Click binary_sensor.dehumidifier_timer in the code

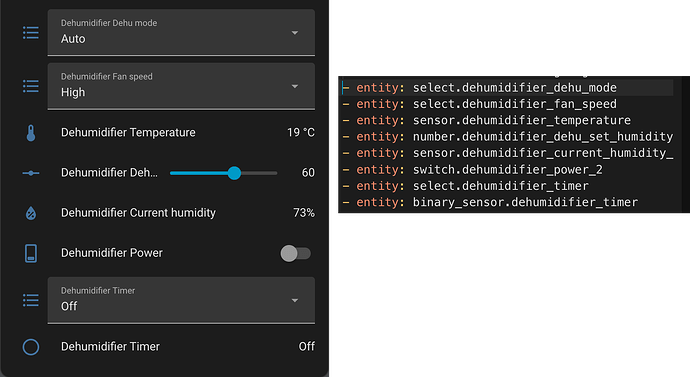click(x=525, y=202)
